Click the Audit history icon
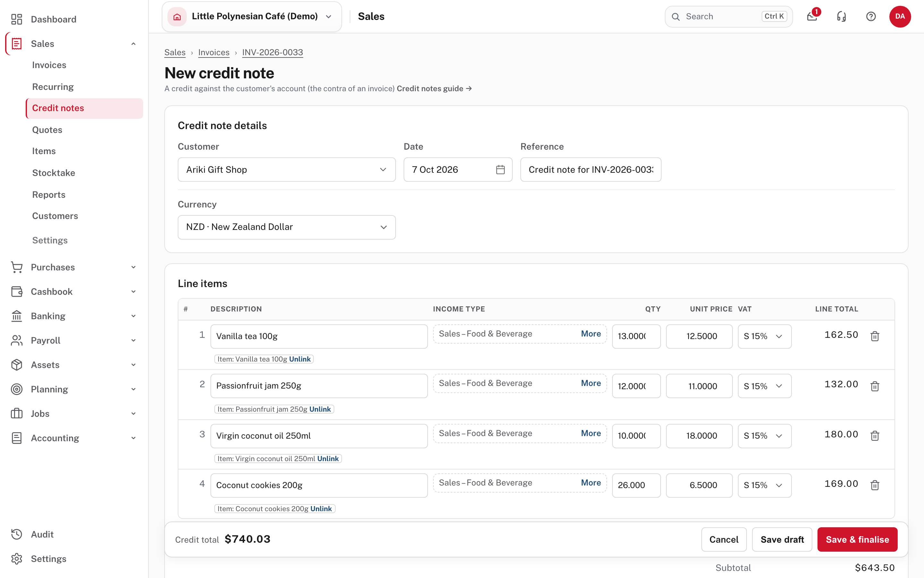Screen dimensions: 924x578 tap(16, 534)
